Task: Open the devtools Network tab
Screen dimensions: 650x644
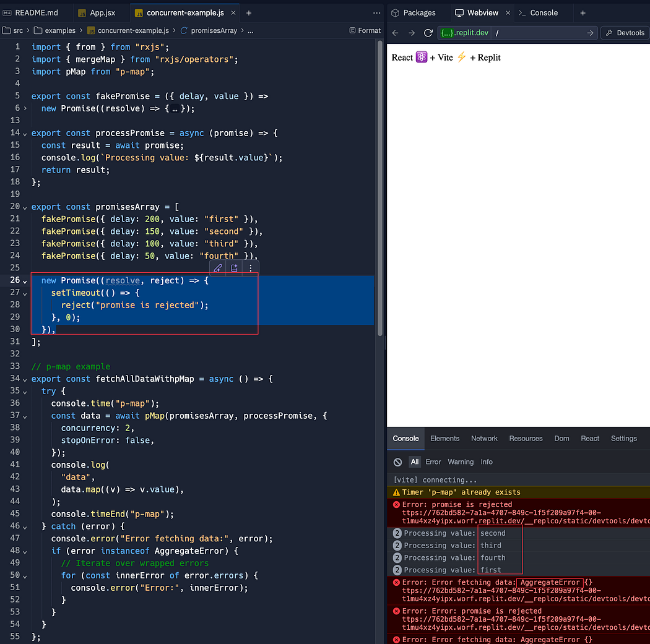Action: (x=484, y=438)
